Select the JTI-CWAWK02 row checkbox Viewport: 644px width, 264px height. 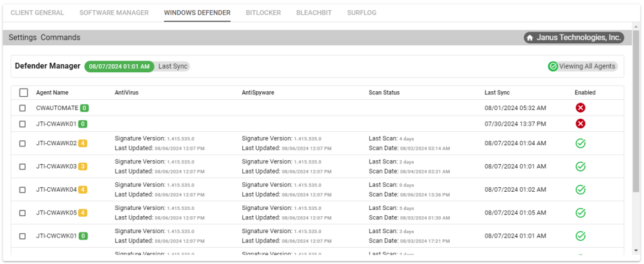click(x=23, y=143)
